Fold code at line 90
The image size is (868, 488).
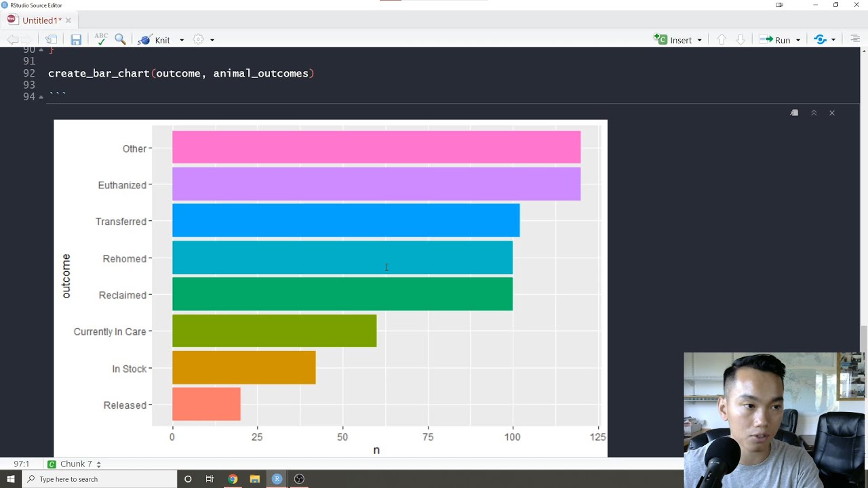pyautogui.click(x=41, y=49)
